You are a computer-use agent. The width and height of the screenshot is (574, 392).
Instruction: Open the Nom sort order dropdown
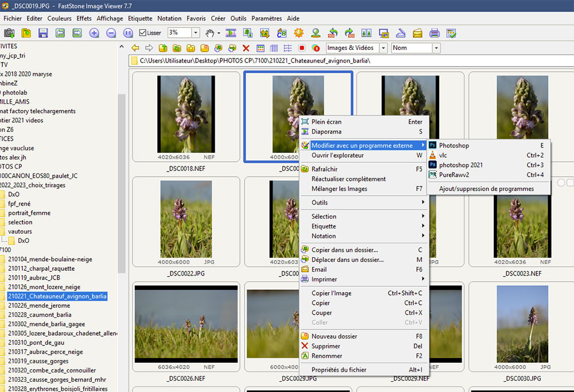pyautogui.click(x=436, y=48)
